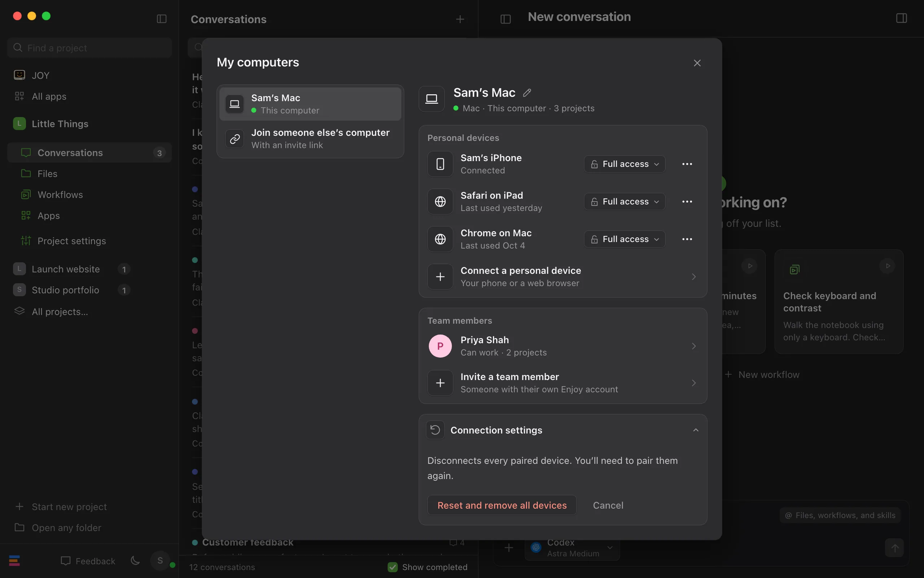The width and height of the screenshot is (924, 578).
Task: Open Conversations in the sidebar
Action: tap(90, 152)
